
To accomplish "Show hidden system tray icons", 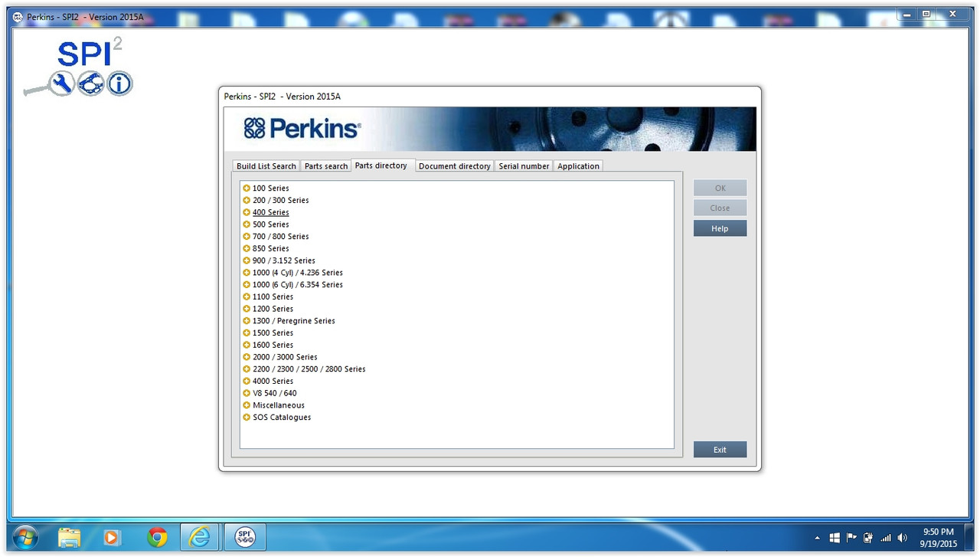I will coord(818,538).
